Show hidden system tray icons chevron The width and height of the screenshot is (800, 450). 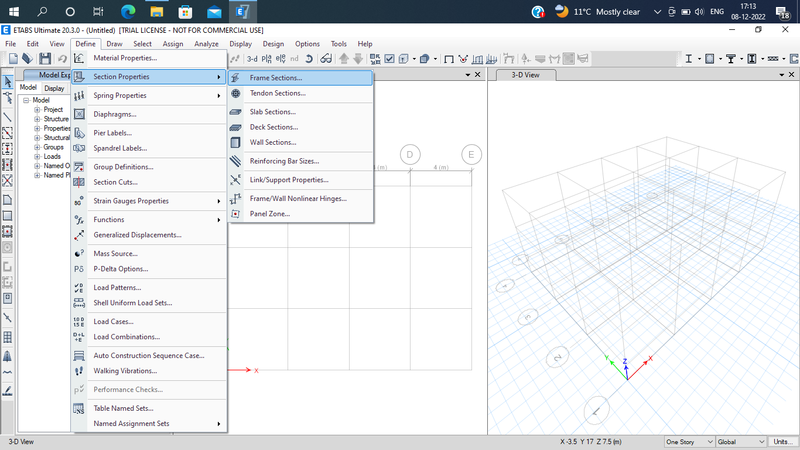657,12
